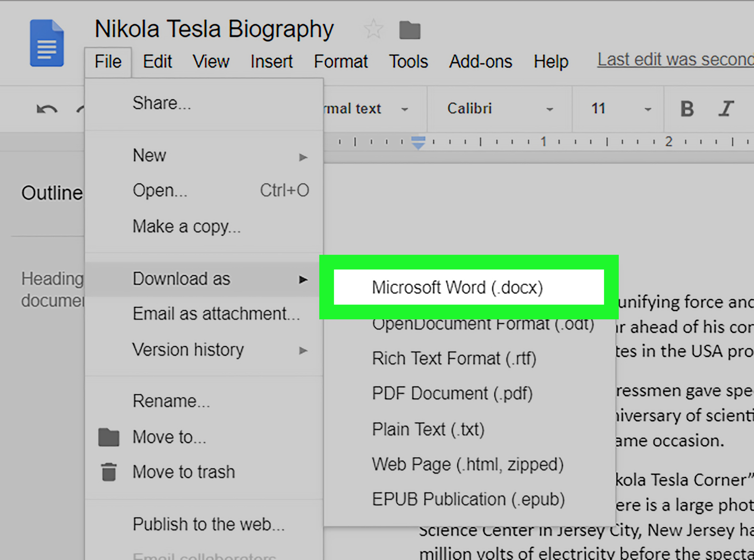Open the Edit menu
The height and width of the screenshot is (560, 754).
[157, 62]
